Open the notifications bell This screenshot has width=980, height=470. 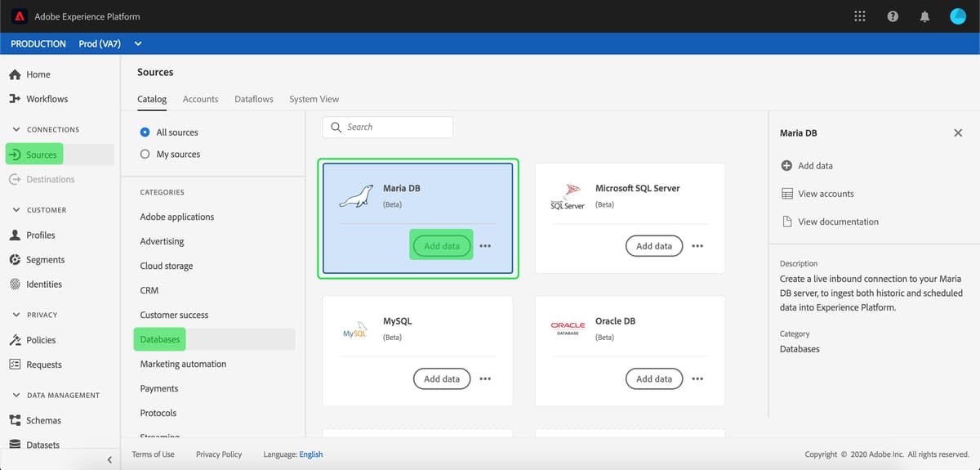point(925,16)
